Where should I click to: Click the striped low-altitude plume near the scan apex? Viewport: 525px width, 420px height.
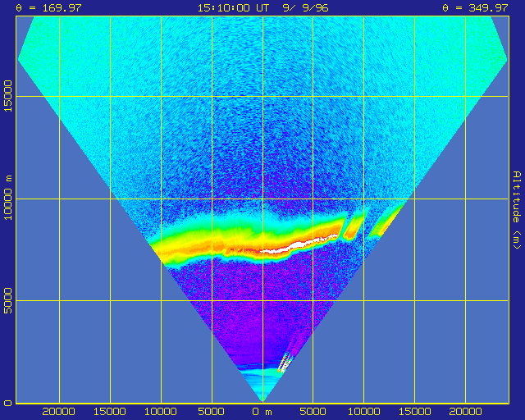pyautogui.click(x=285, y=363)
